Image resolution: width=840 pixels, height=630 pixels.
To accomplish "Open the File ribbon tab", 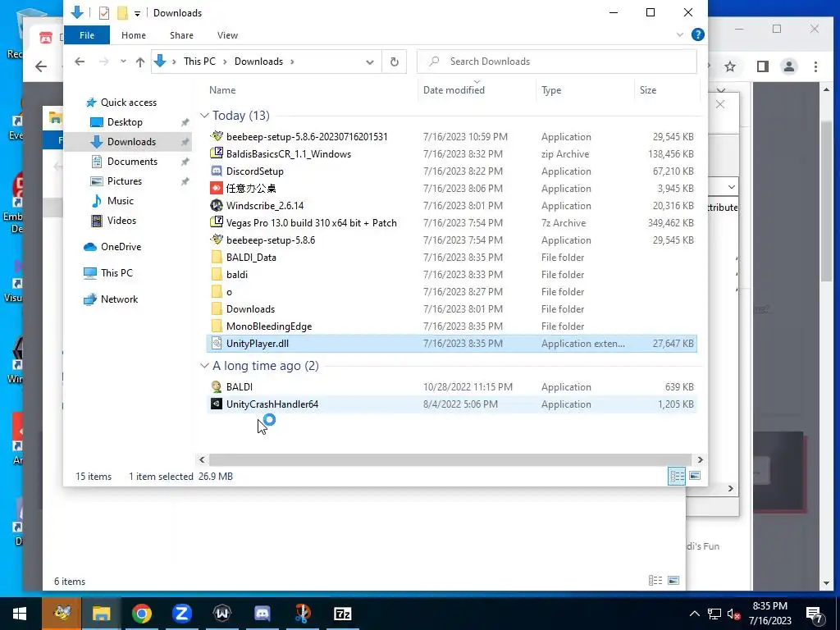I will click(x=87, y=35).
